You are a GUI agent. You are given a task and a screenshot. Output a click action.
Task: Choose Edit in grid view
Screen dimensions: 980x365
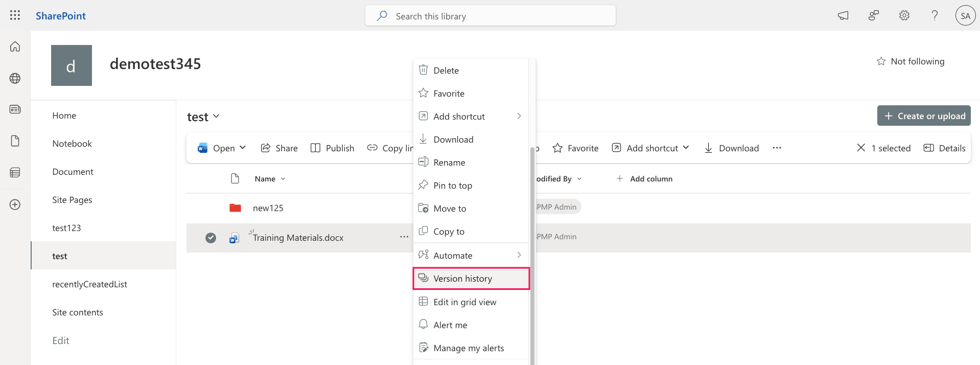pos(471,302)
